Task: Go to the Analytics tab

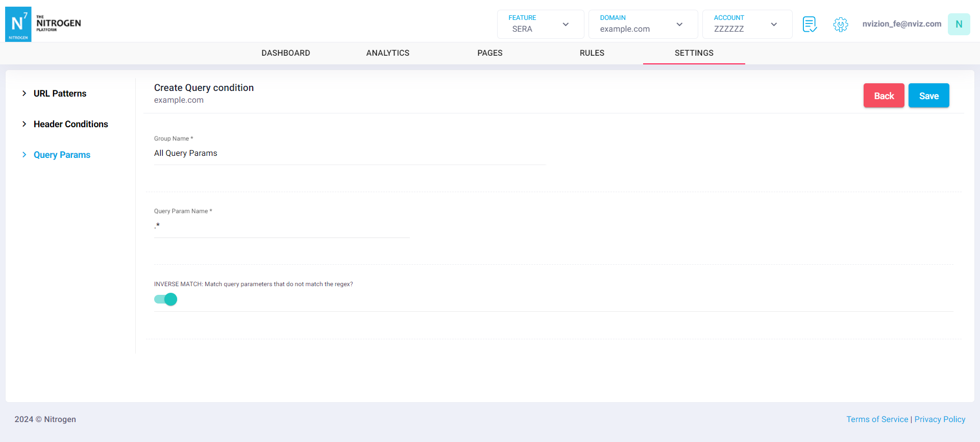Action: 387,53
